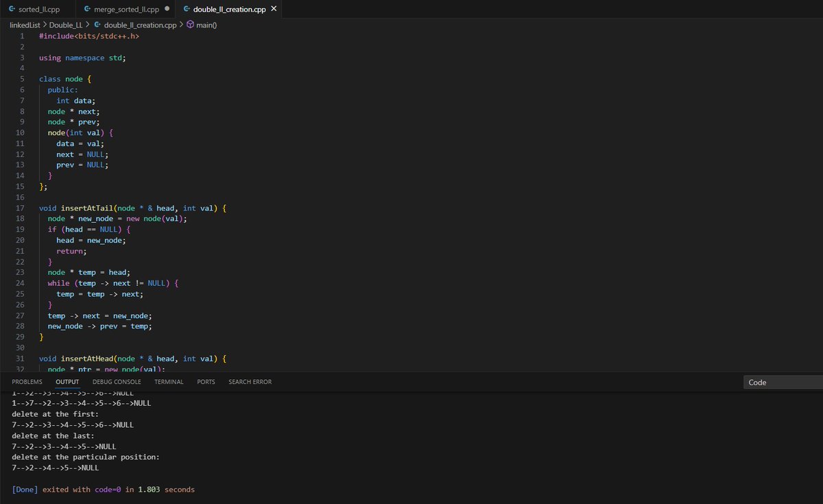Click 'temp -> next = new_node;' statement
823x504 pixels.
click(x=100, y=315)
